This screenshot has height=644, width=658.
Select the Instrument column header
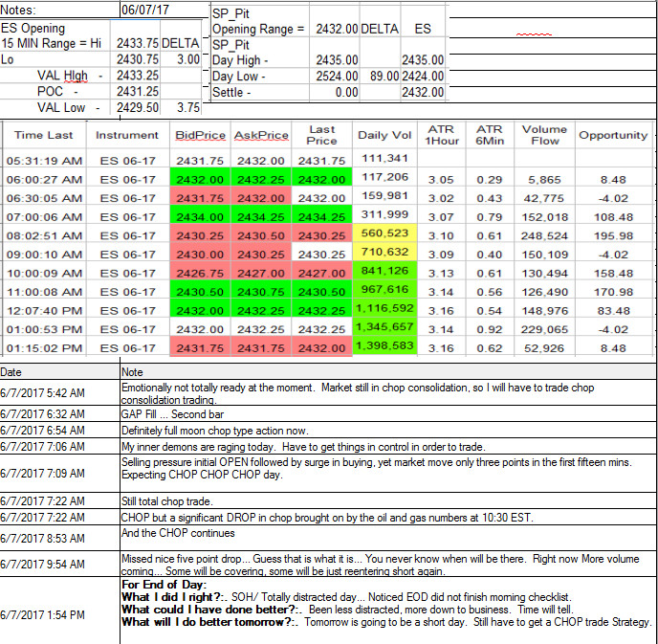pos(127,135)
